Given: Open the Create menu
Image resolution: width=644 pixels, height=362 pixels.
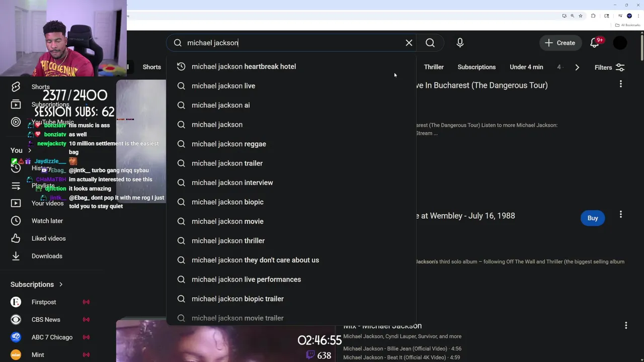Looking at the screenshot, I should (560, 43).
